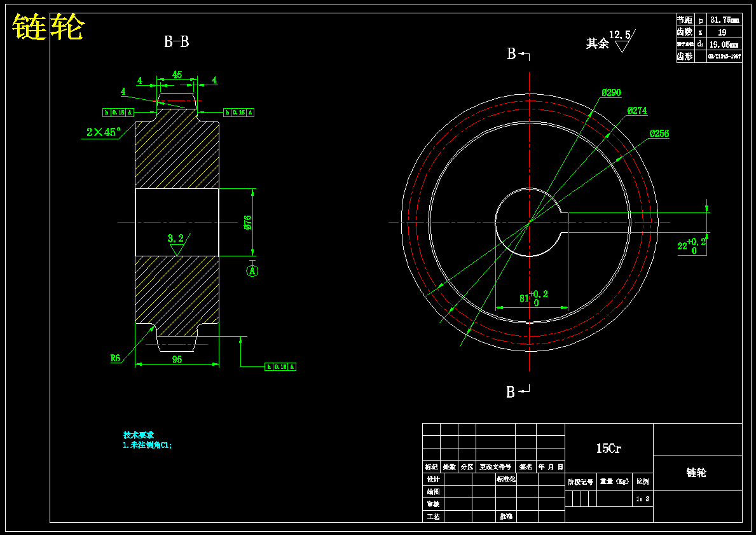Click the 1:2 scale value
The image size is (756, 535).
[643, 499]
